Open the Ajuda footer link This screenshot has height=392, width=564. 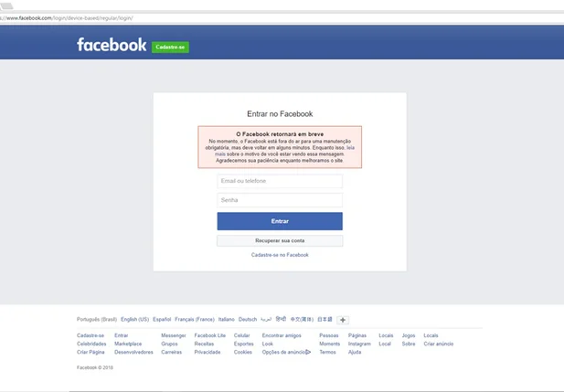[355, 352]
